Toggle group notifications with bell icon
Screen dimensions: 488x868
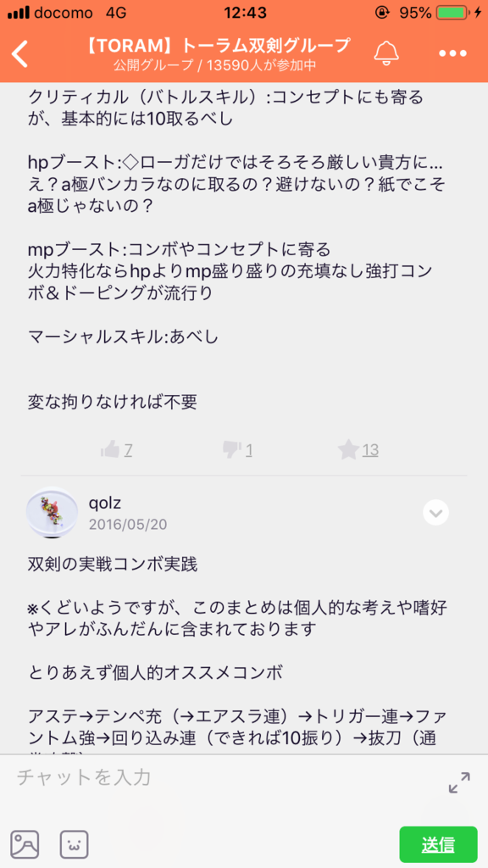tap(386, 53)
